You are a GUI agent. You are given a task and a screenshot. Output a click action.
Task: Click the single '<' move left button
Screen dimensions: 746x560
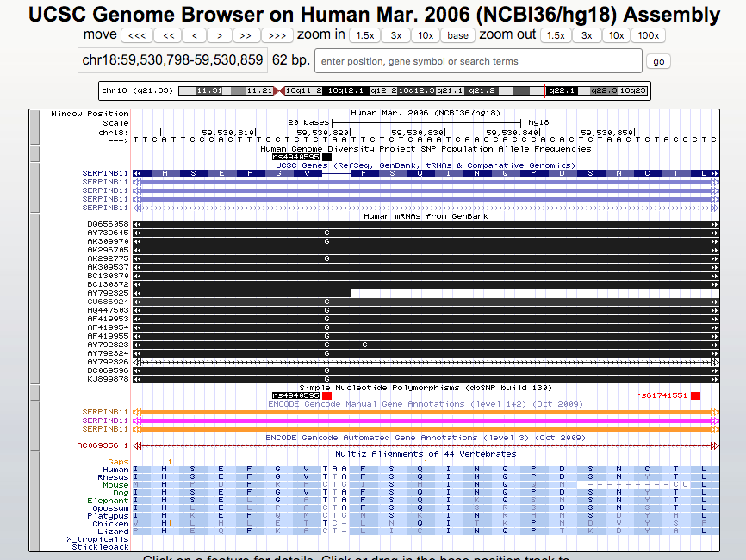[195, 35]
